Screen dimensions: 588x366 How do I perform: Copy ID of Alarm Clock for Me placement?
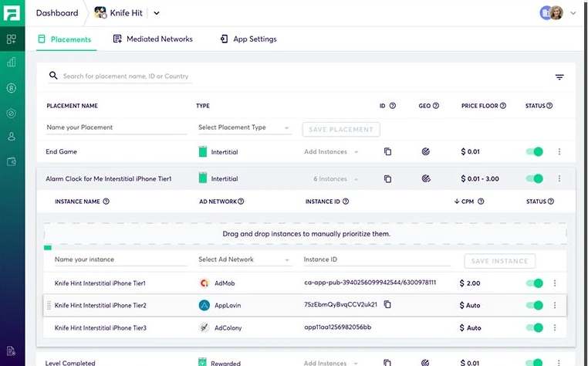tap(387, 179)
